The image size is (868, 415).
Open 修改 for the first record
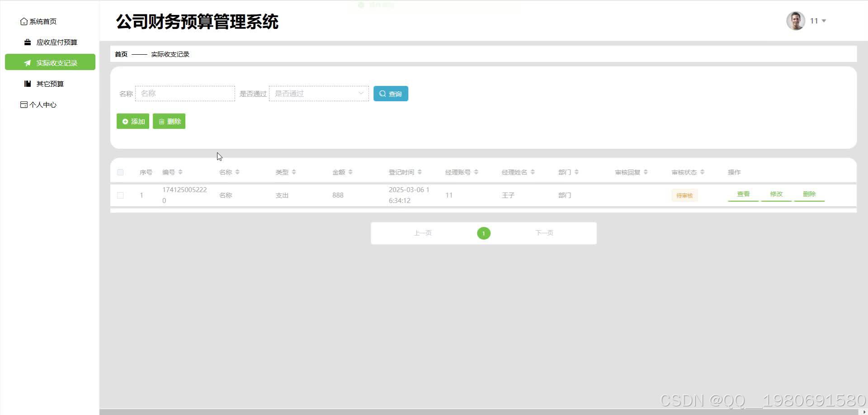[x=776, y=194]
